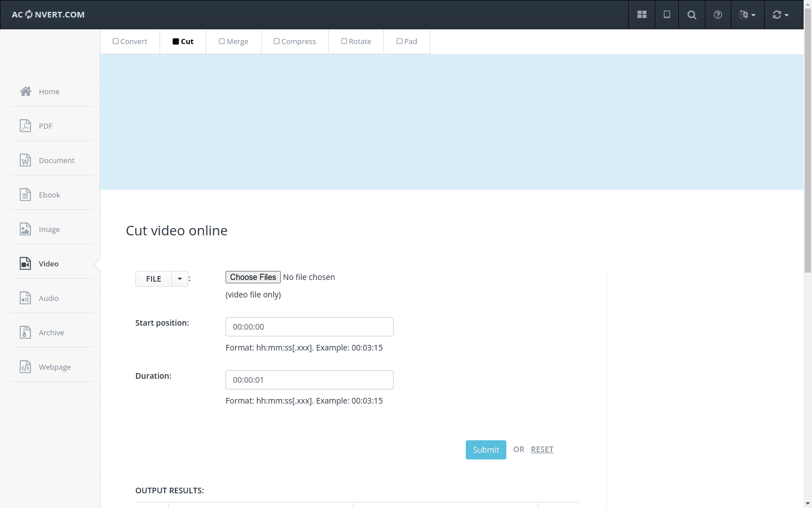
Task: Expand the FILE source dropdown arrow
Action: point(180,279)
